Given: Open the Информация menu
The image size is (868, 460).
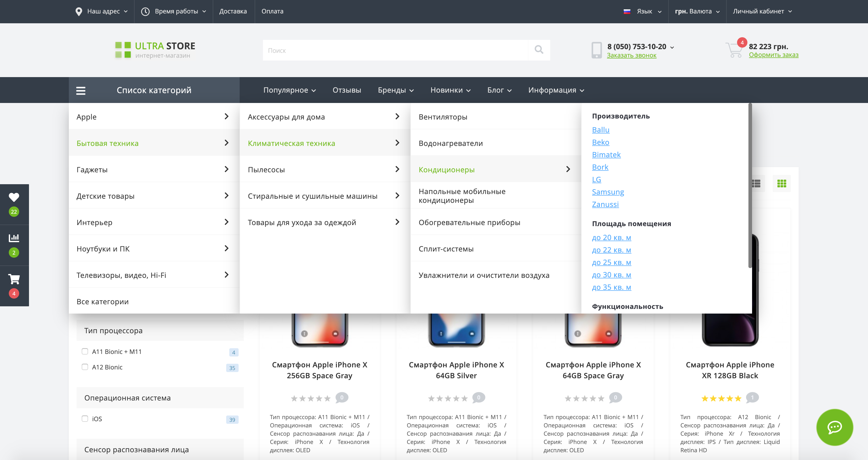Looking at the screenshot, I should [x=556, y=90].
